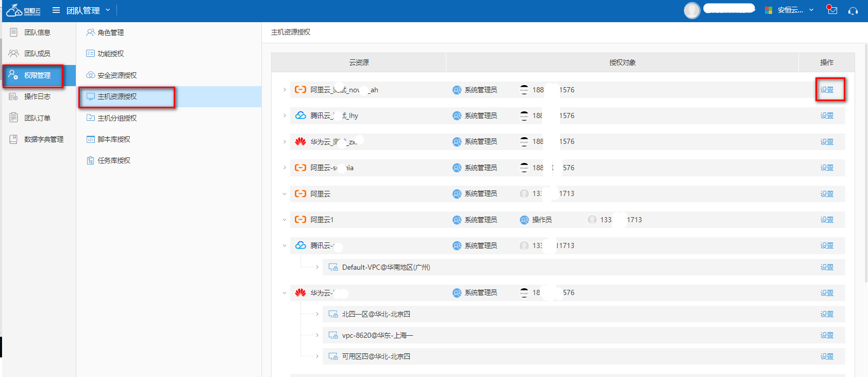Click 设置 for the 华为云 _zx row
Viewport: 868px width, 377px height.
coord(827,142)
